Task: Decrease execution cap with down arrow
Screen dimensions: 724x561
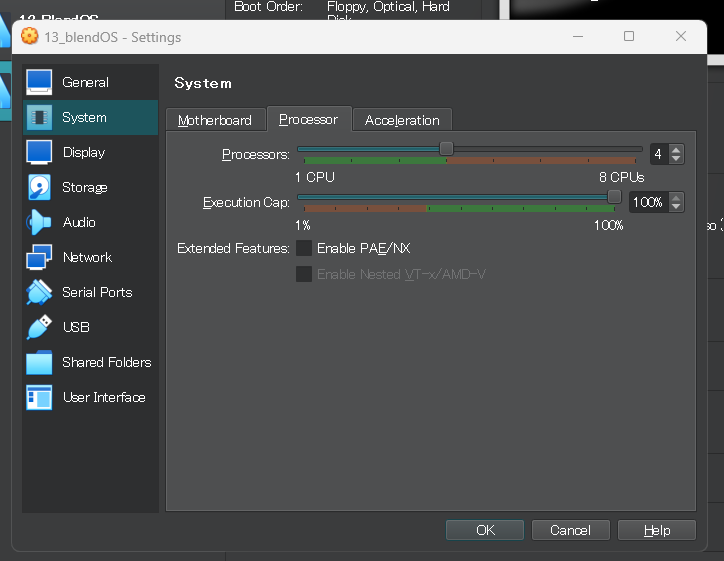Action: point(676,206)
